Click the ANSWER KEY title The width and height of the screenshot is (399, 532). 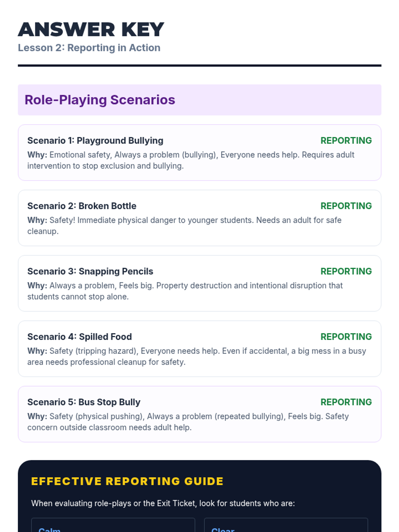91,29
